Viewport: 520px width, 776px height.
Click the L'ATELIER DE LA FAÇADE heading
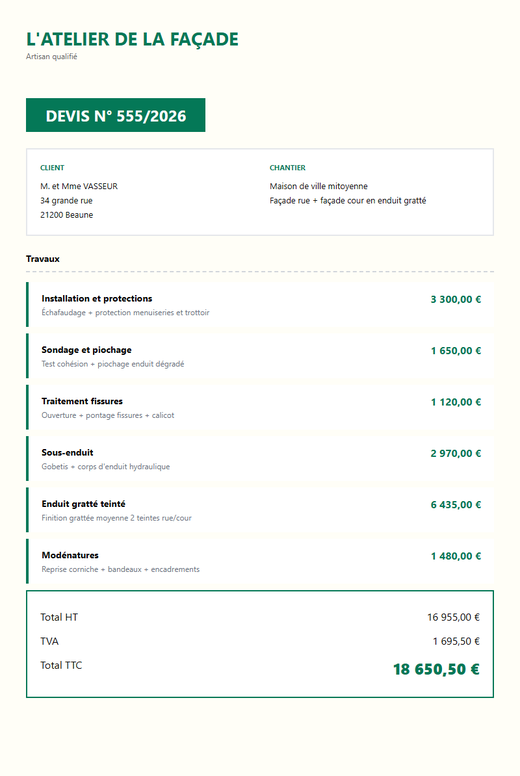[132, 39]
